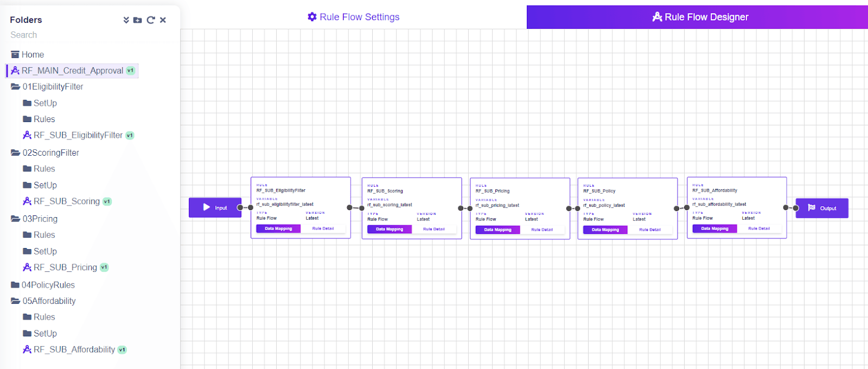868x369 pixels.
Task: Open RF_SUB_Pricing rule flow in tree
Action: point(60,268)
